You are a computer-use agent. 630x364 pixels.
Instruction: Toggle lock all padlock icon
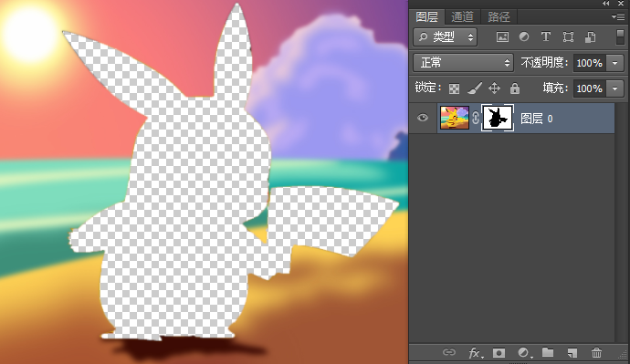coord(515,88)
